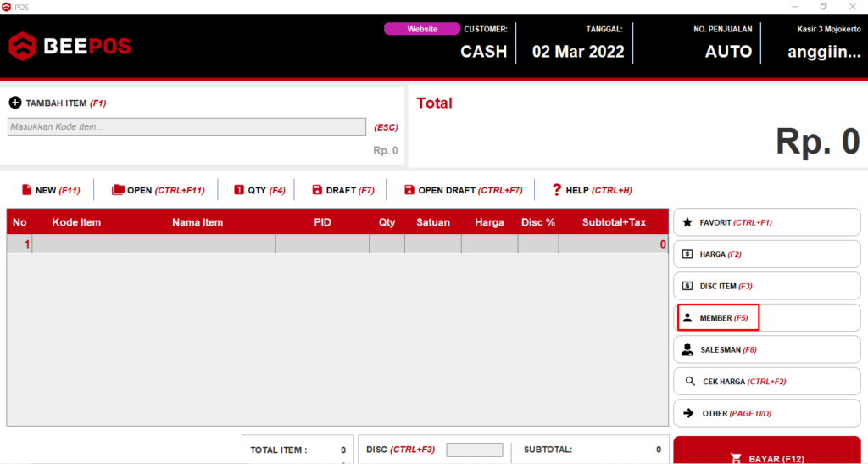
Task: Click the plus icon beside Tambah Item
Action: (x=14, y=103)
